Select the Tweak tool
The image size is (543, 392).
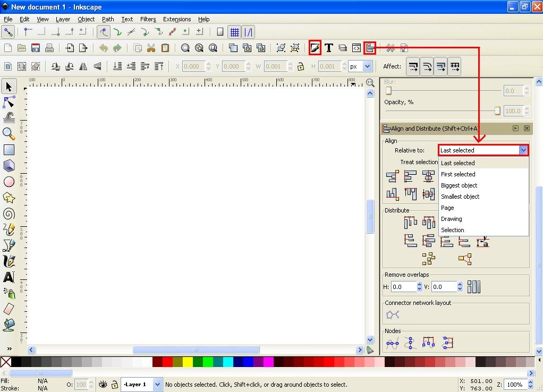9,118
